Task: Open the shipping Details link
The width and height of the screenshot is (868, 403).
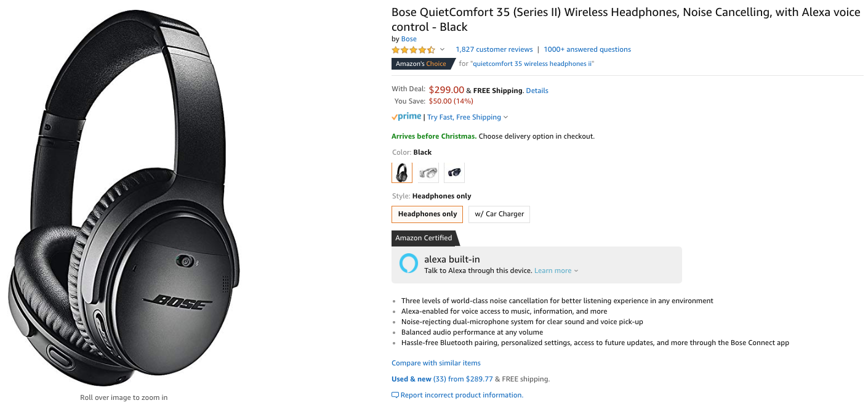Action: [537, 91]
